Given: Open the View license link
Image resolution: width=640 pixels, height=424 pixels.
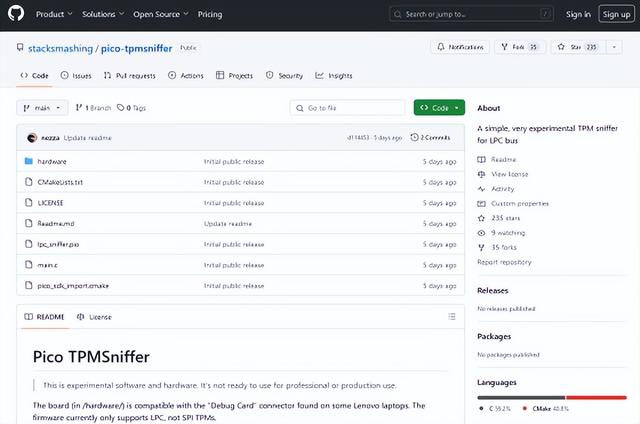Looking at the screenshot, I should point(502,174).
